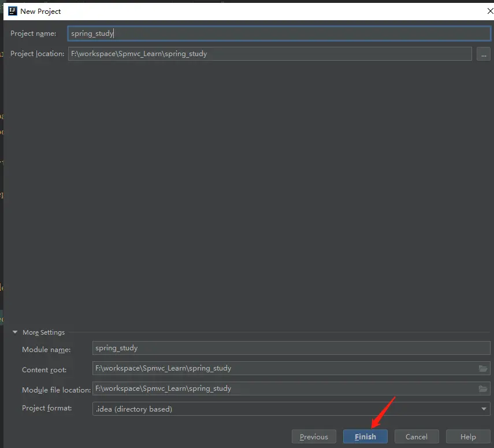Screen dimensions: 494x448
Task: Click the Content root path field
Action: coord(291,368)
